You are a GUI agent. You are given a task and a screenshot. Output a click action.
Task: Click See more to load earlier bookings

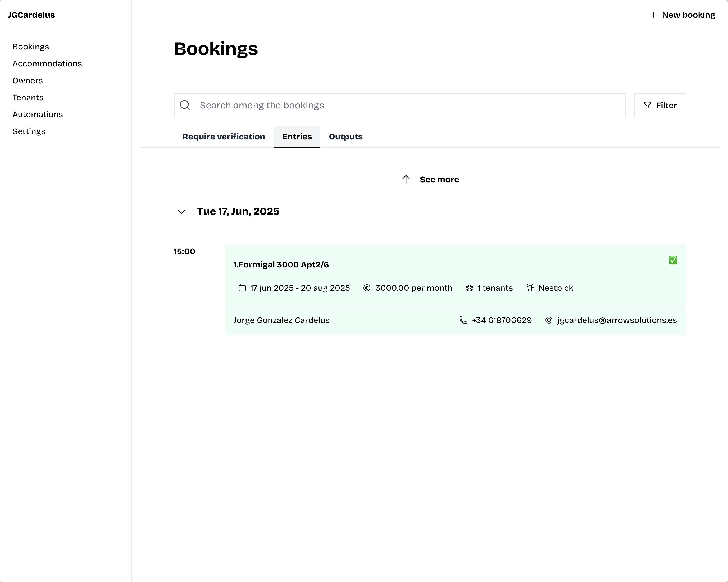430,179
